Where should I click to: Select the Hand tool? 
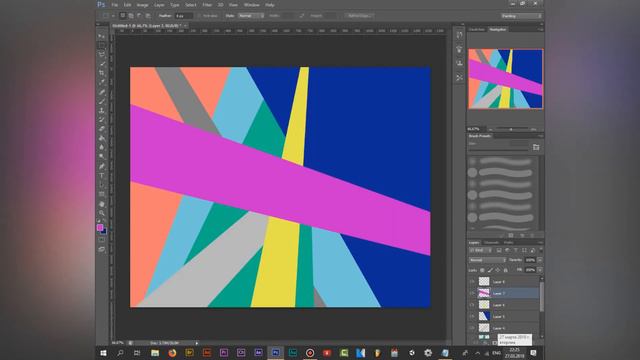[x=101, y=204]
